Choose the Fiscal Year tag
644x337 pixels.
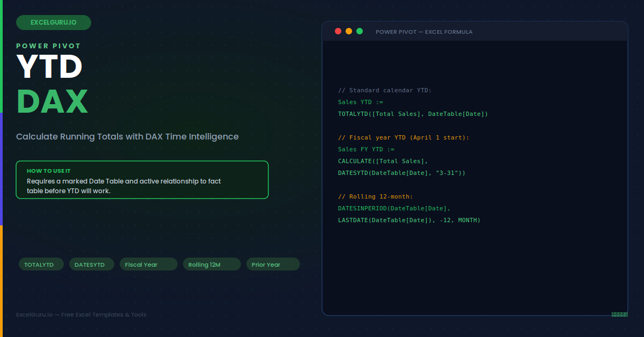tap(149, 264)
